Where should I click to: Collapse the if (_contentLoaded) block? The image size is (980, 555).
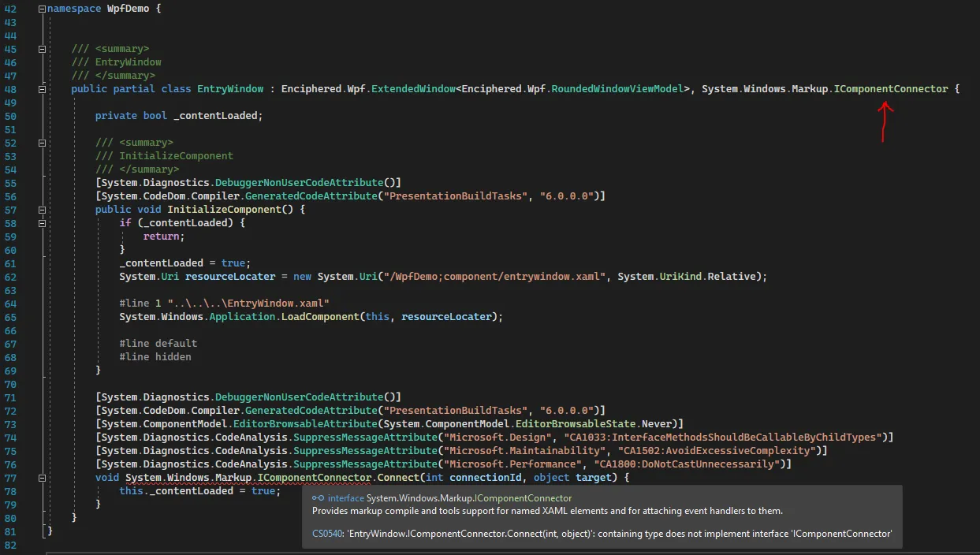[42, 223]
